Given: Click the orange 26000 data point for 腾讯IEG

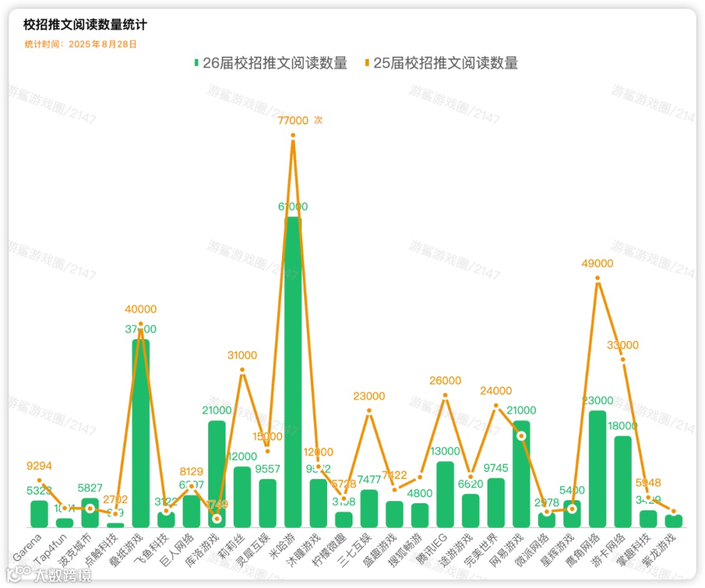Looking at the screenshot, I should click(x=445, y=395).
